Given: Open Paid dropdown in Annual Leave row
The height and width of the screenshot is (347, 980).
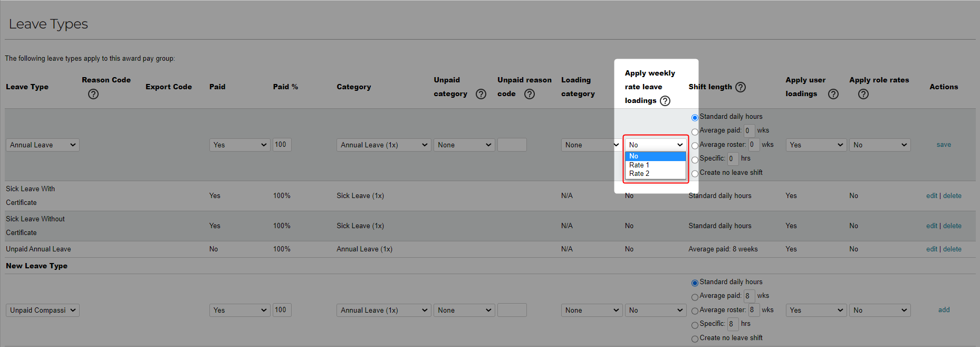Looking at the screenshot, I should 240,145.
